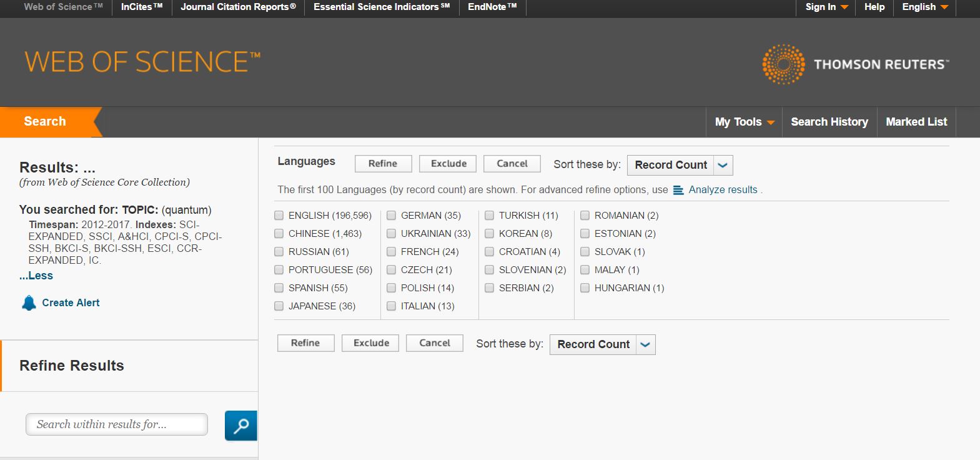Screen dimensions: 980x460
Task: Open Search History
Action: click(x=829, y=122)
